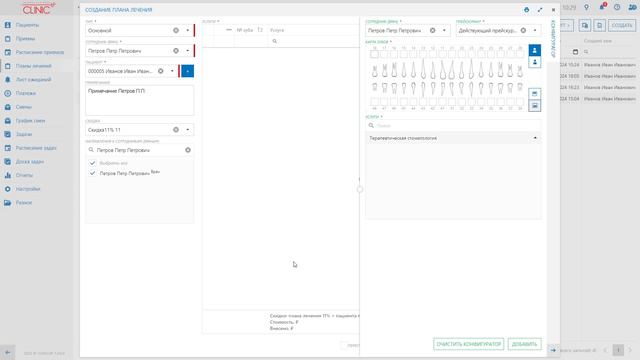
Task: Select lower jaw button in tooth map
Action: 535,106
